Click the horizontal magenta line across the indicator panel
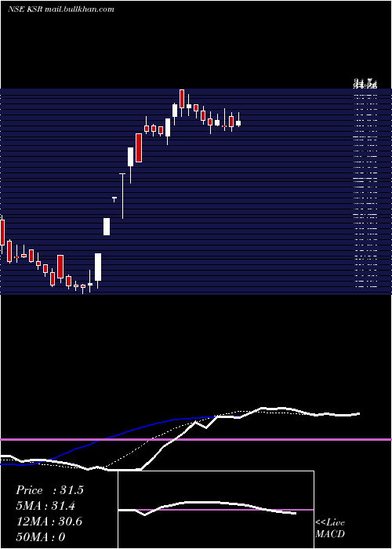 [196, 439]
